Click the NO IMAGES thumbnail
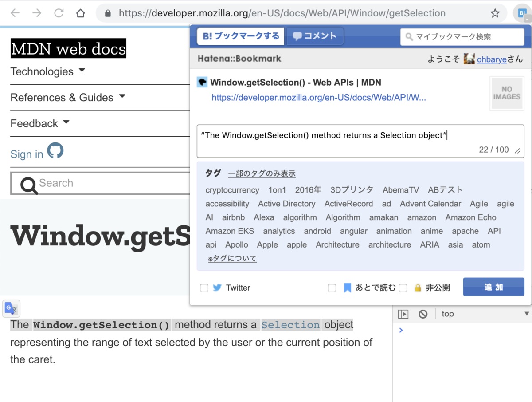 coord(507,93)
